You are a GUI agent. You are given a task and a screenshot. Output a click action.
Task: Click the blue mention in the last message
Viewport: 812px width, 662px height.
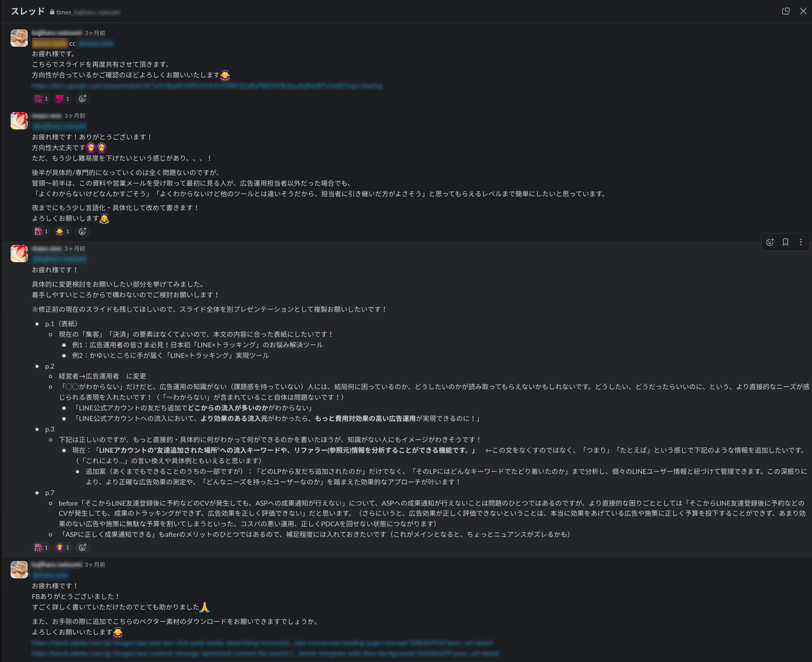pos(50,575)
